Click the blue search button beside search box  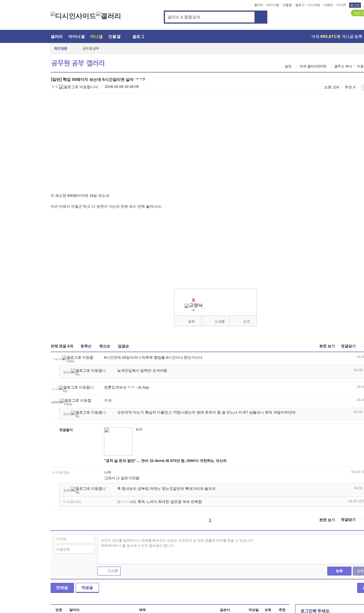coord(261,17)
